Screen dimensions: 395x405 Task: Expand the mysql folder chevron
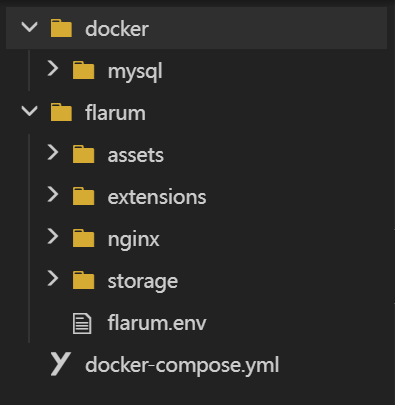(x=53, y=69)
